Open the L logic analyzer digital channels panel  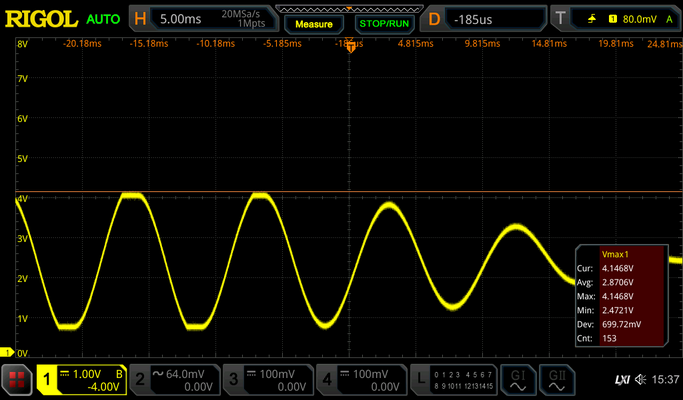[453, 380]
